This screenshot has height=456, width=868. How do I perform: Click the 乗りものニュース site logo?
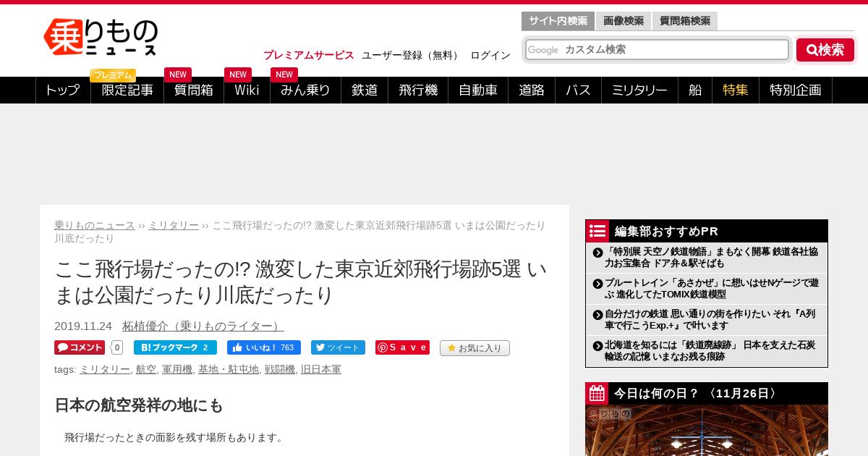tap(101, 38)
